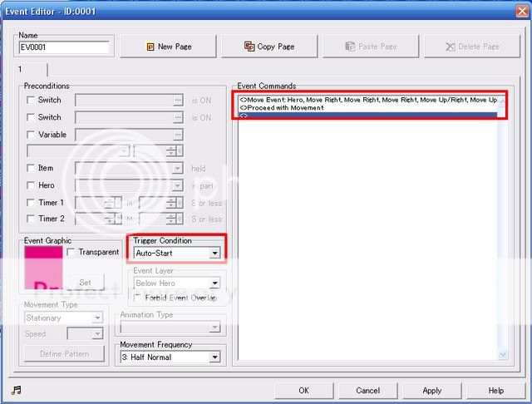Enable the first Switch precondition checkbox
Viewport: 532px width, 404px height.
31,100
